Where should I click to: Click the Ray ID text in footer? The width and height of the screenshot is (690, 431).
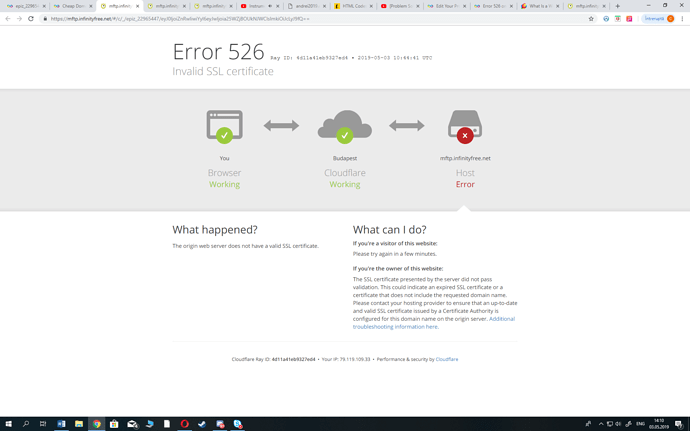coord(273,359)
